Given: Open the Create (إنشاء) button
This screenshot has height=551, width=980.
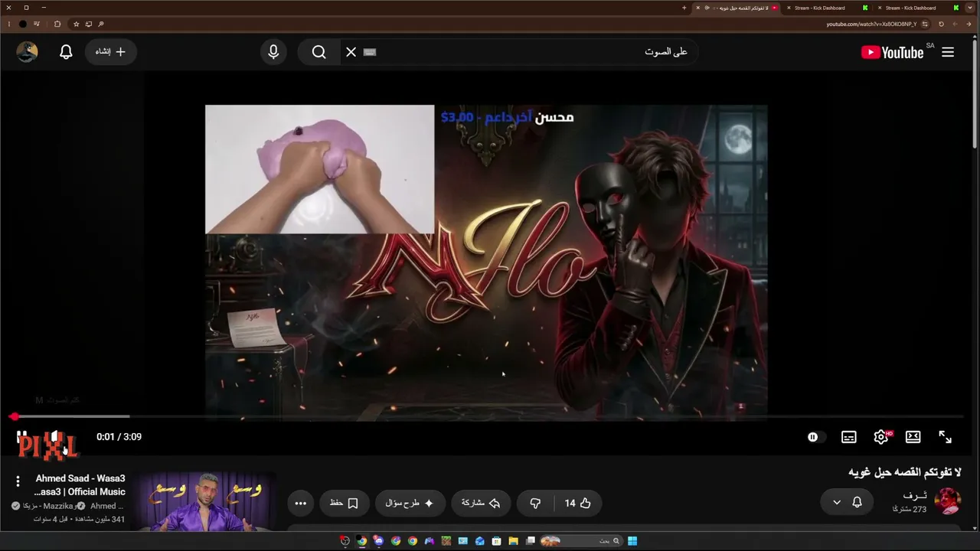Looking at the screenshot, I should [111, 52].
